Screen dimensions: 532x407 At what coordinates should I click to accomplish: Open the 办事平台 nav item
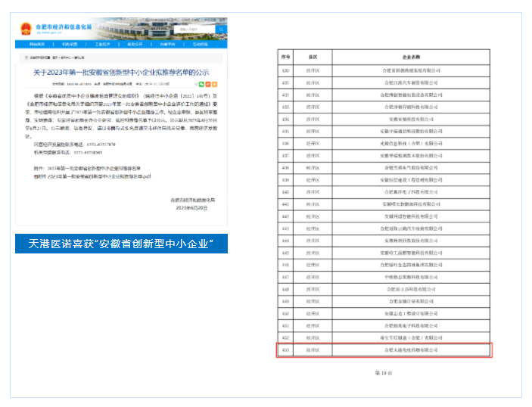(x=167, y=45)
